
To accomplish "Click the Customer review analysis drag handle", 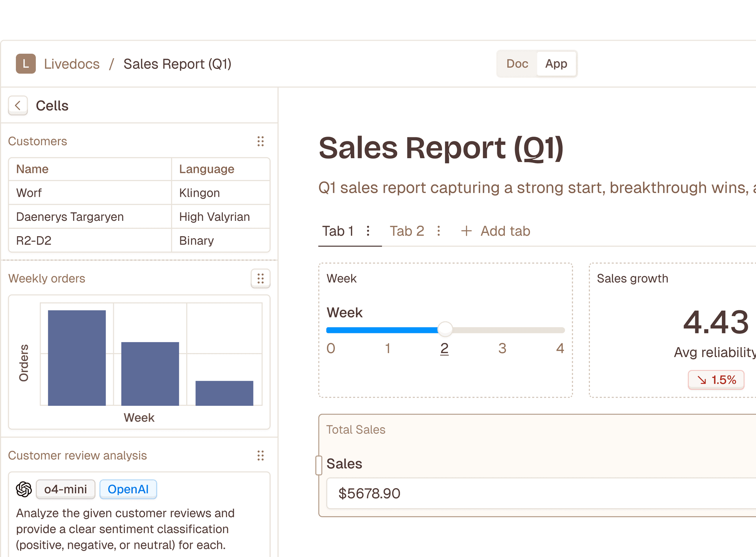I will [x=260, y=455].
